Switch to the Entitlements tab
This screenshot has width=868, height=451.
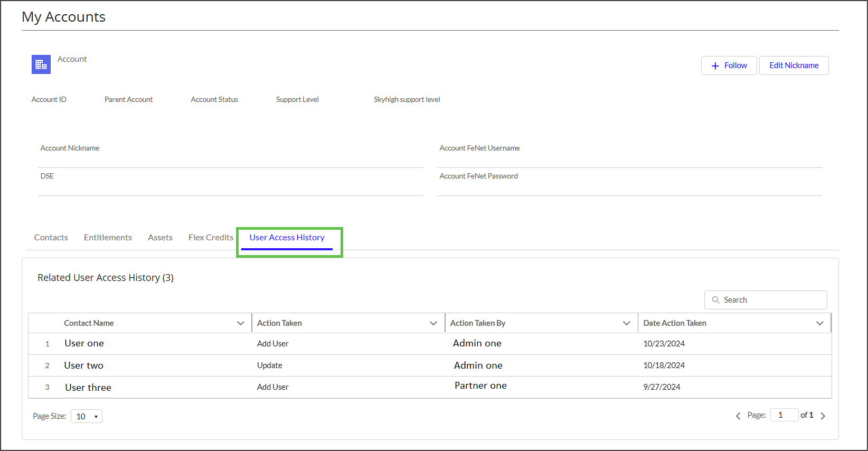pyautogui.click(x=108, y=238)
